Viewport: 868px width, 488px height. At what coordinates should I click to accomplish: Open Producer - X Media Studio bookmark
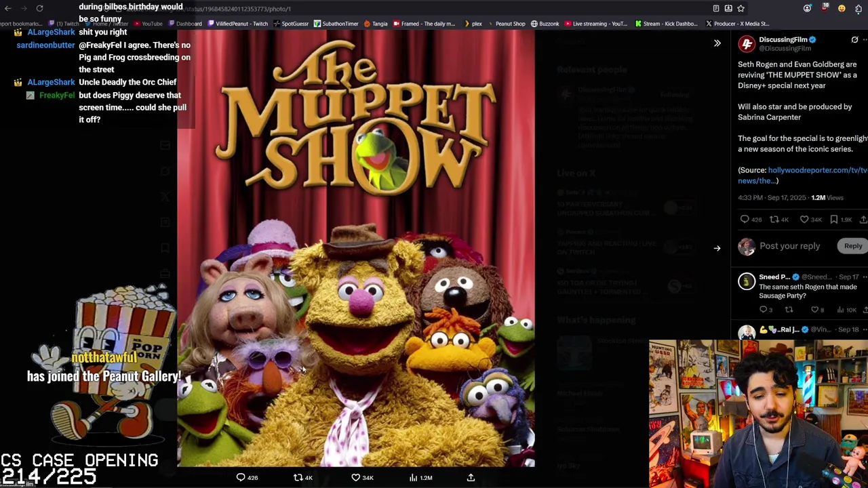tap(737, 24)
